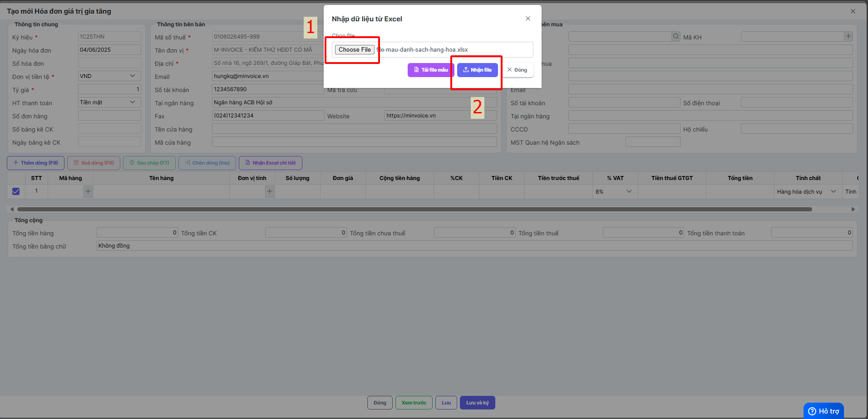Click the selected filename text in dialog
This screenshot has height=419, width=868.
coord(423,49)
